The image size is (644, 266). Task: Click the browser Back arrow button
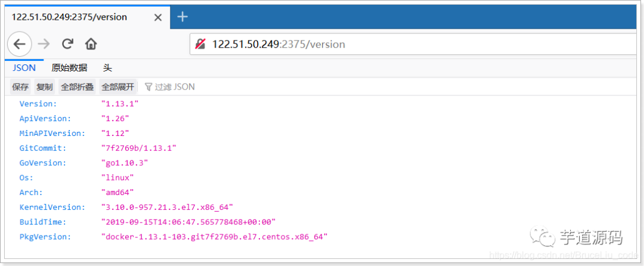pyautogui.click(x=19, y=44)
